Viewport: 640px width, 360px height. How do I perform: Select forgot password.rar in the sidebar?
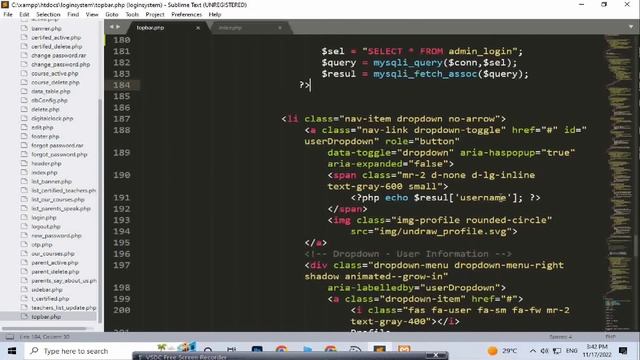57,145
